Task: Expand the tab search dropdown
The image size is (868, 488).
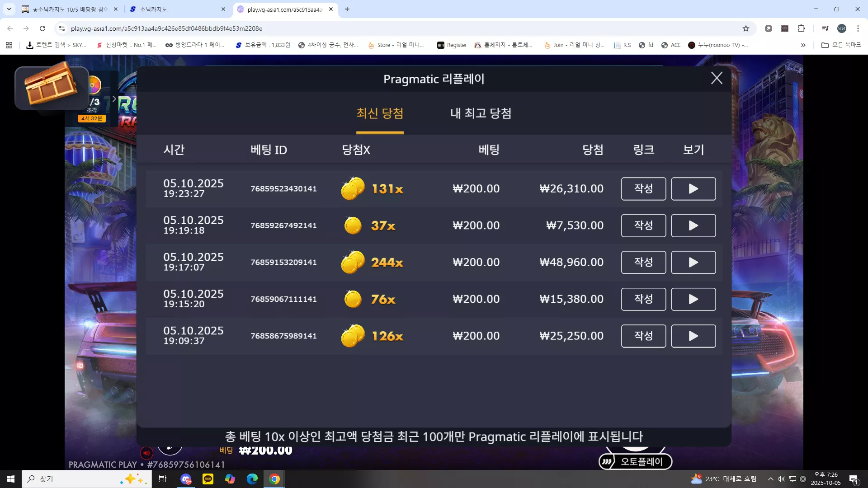Action: [x=9, y=9]
